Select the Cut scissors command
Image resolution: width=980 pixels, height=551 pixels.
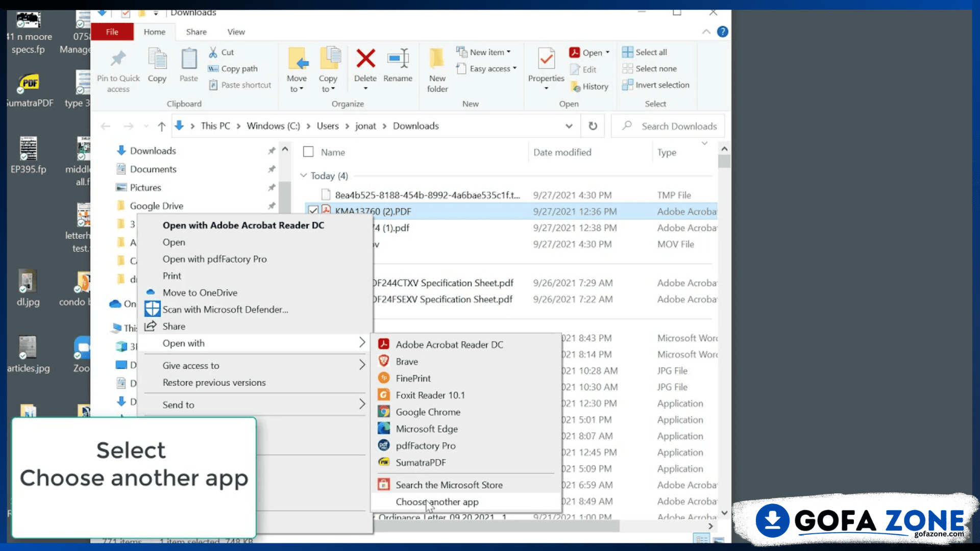[221, 52]
